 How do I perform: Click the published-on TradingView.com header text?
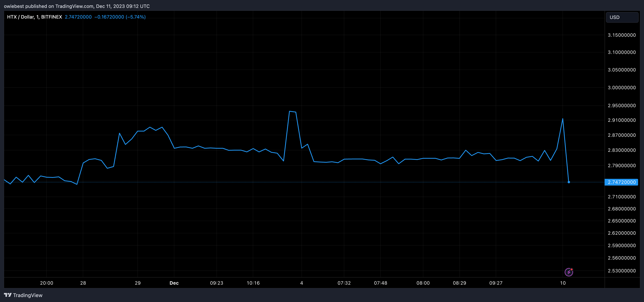coord(77,6)
